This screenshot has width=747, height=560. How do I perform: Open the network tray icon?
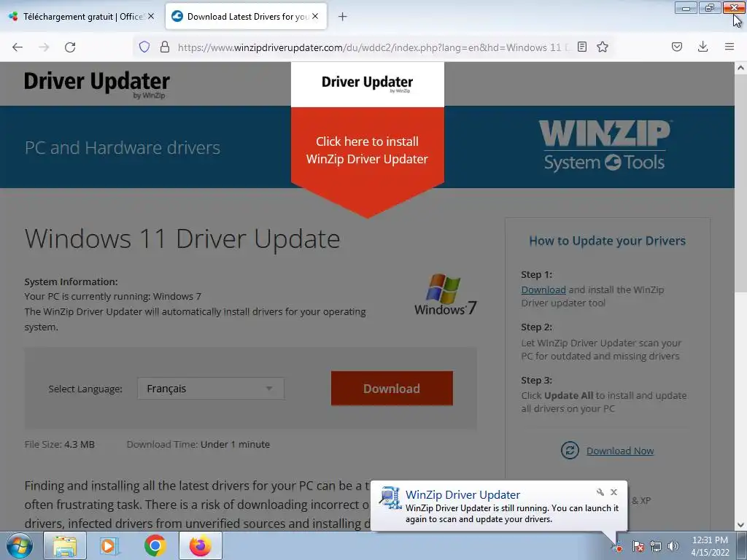coord(656,546)
